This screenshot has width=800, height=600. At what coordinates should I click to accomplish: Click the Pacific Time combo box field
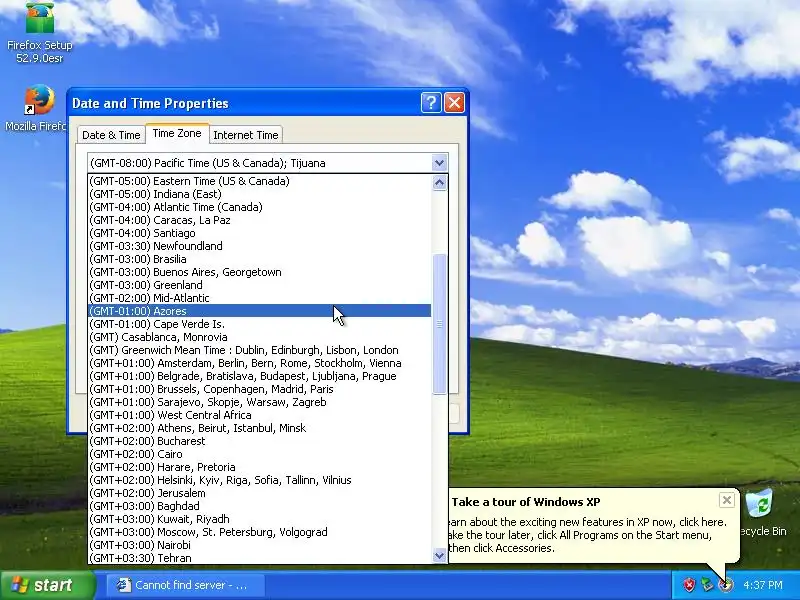(260, 163)
